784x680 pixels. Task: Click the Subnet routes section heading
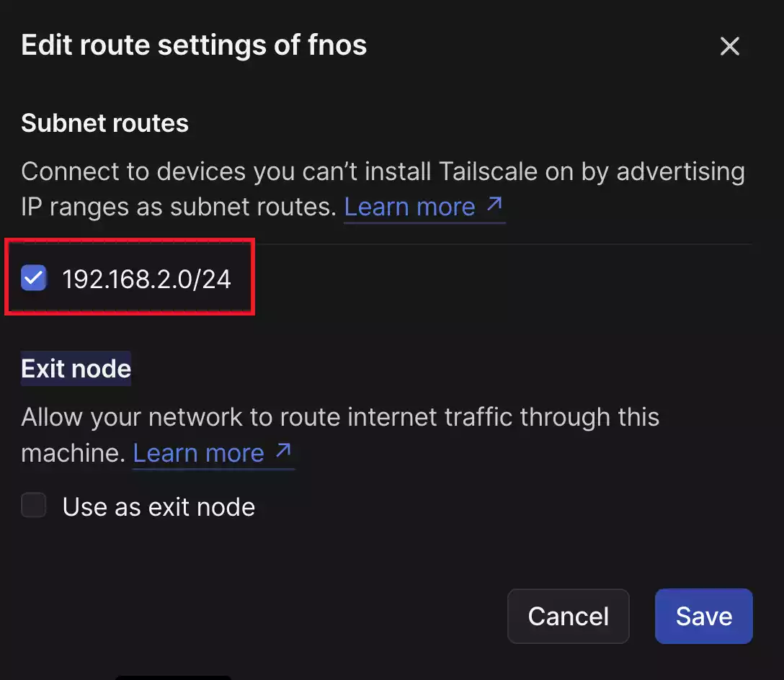pyautogui.click(x=105, y=123)
